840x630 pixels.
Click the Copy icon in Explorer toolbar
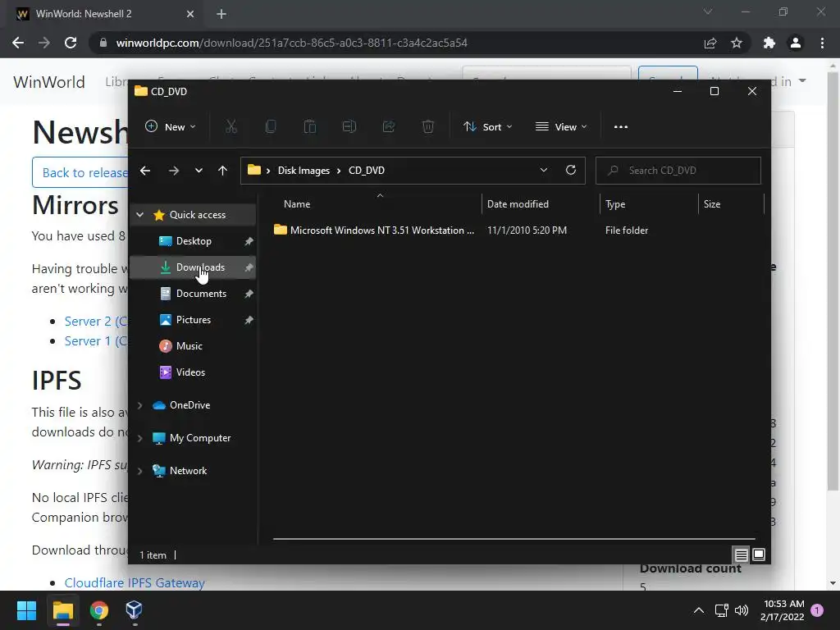[x=271, y=127]
